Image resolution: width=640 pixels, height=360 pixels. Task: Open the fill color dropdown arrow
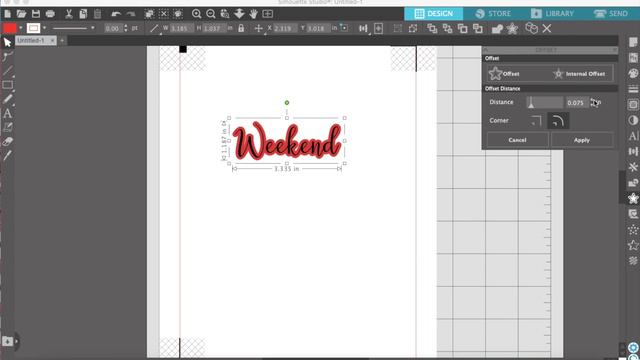(x=20, y=28)
